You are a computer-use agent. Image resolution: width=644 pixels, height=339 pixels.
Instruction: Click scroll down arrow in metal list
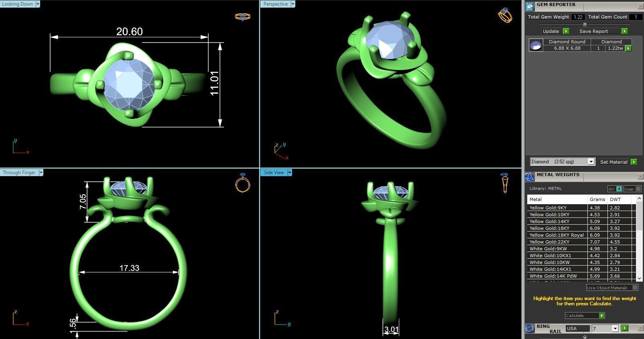(x=639, y=278)
